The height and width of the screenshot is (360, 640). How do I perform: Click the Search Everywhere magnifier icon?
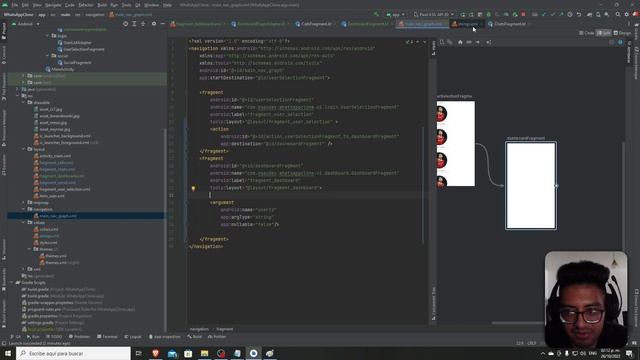tap(618, 14)
